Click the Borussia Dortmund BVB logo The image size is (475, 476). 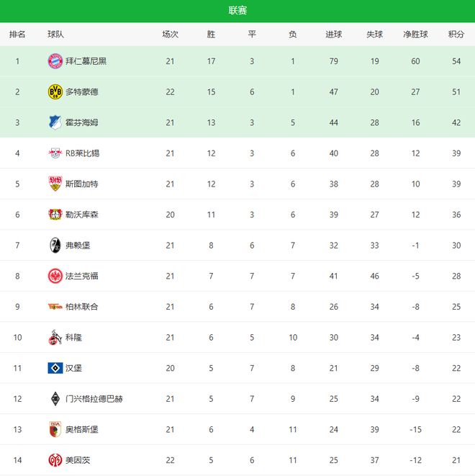click(x=55, y=91)
